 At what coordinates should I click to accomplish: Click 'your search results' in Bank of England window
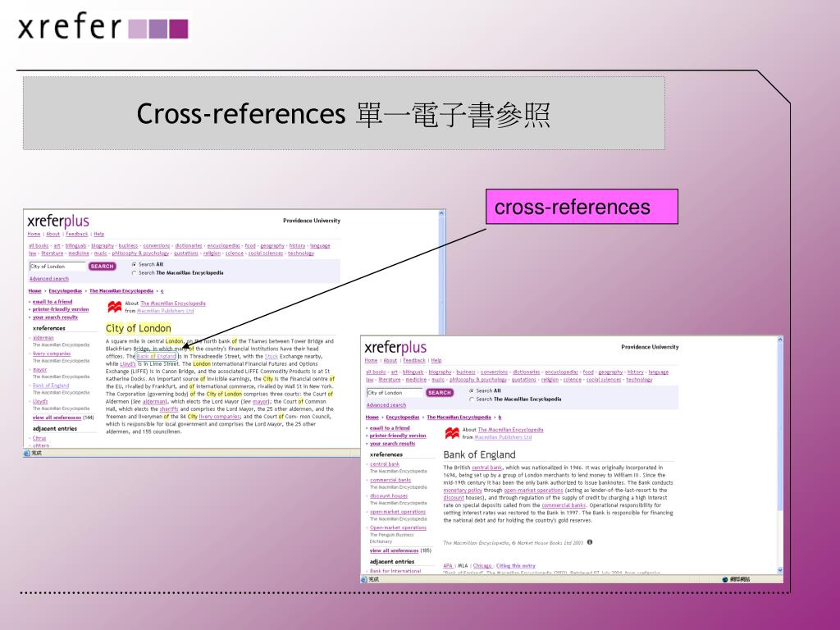393,444
